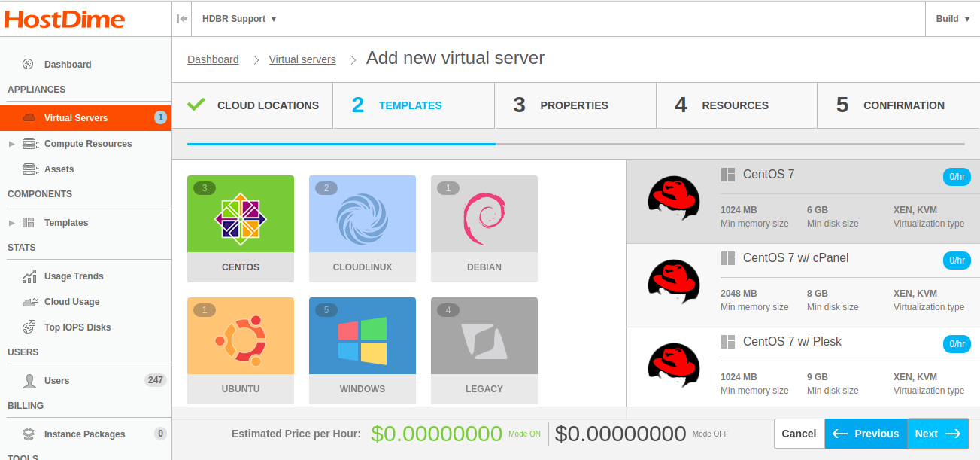Screen dimensions: 980x460
Task: Click the Users count badge 247
Action: pyautogui.click(x=156, y=380)
